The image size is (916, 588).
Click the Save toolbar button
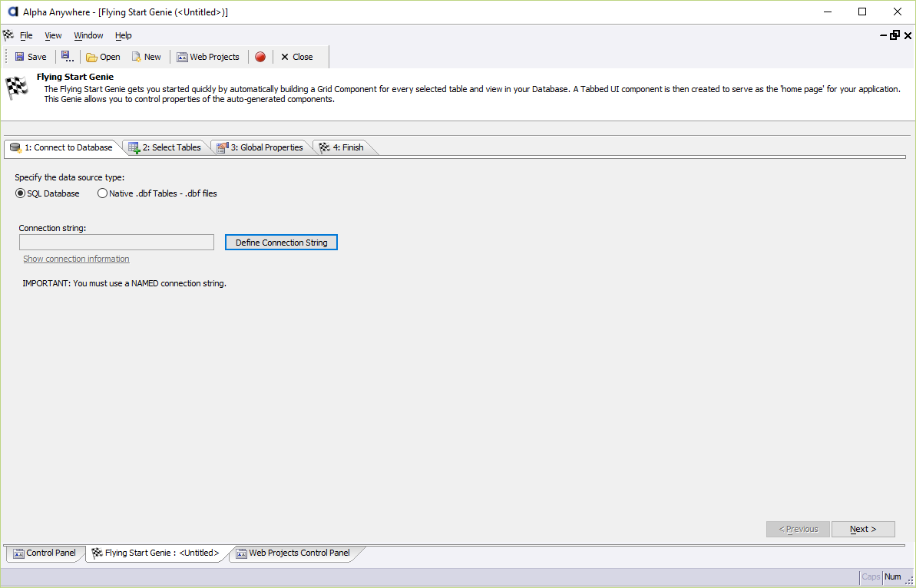31,57
